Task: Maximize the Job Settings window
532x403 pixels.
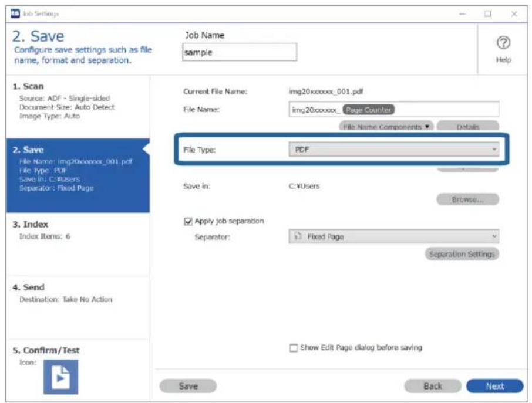Action: pos(487,13)
